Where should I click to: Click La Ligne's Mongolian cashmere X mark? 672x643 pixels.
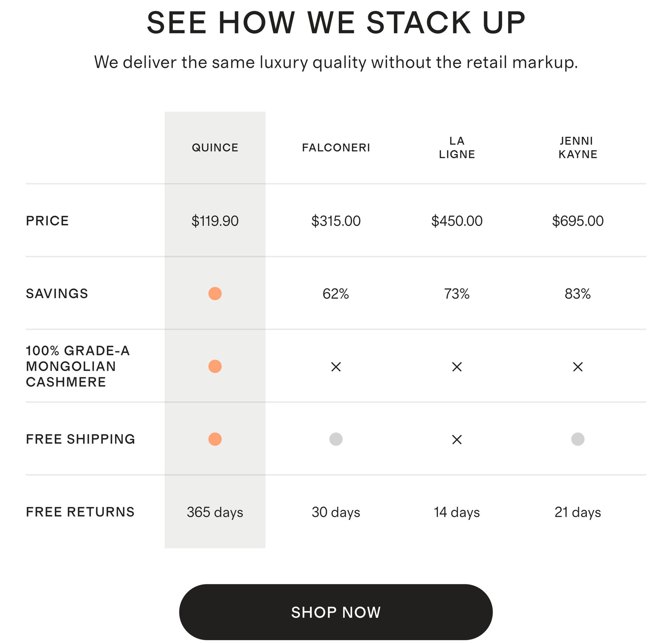457,367
